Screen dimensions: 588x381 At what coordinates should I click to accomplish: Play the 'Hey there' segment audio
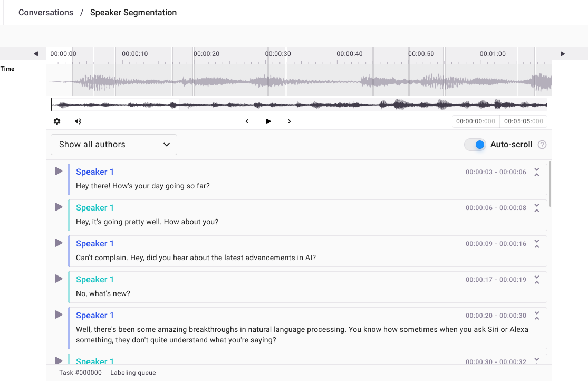tap(58, 171)
